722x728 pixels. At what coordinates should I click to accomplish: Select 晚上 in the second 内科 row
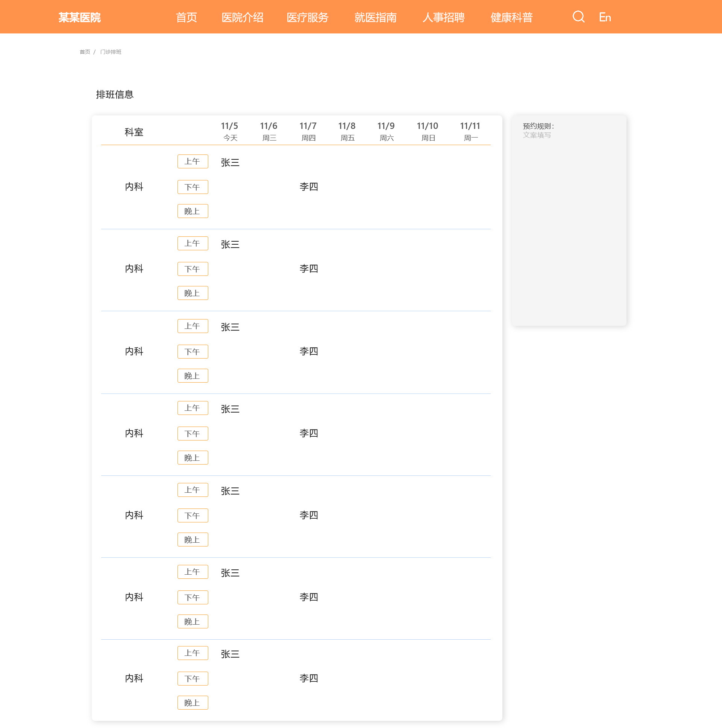pos(193,293)
